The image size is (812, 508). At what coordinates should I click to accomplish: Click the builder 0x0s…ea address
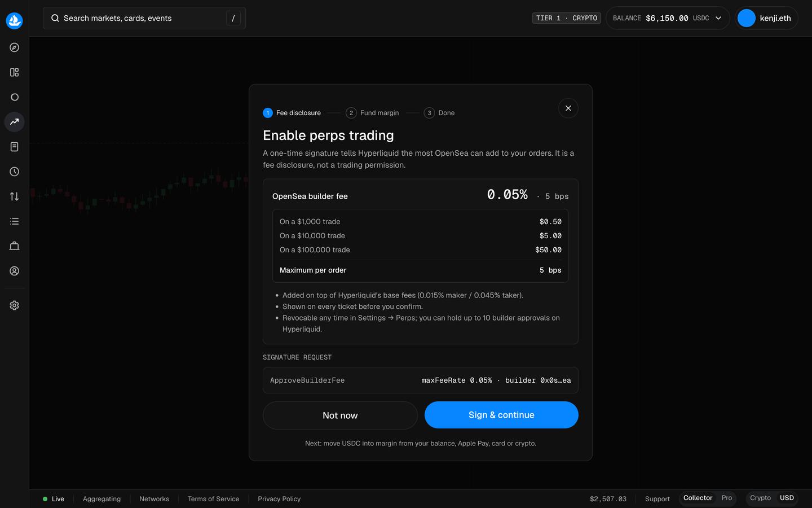tap(538, 380)
